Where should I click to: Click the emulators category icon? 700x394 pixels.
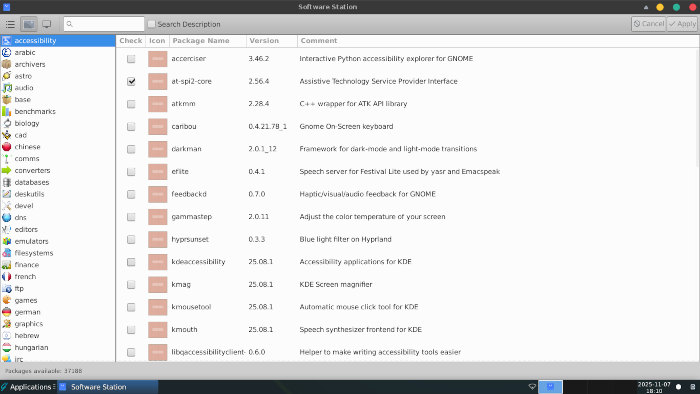coord(7,241)
